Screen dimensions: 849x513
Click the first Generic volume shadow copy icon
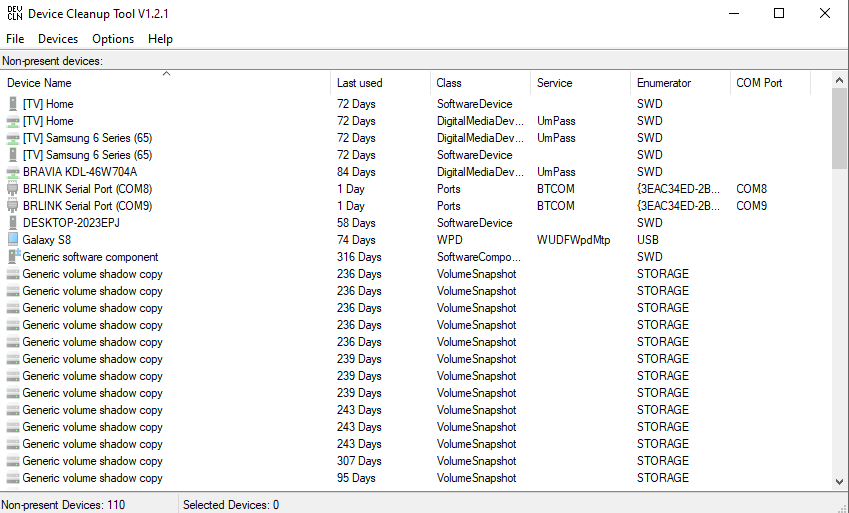point(13,274)
